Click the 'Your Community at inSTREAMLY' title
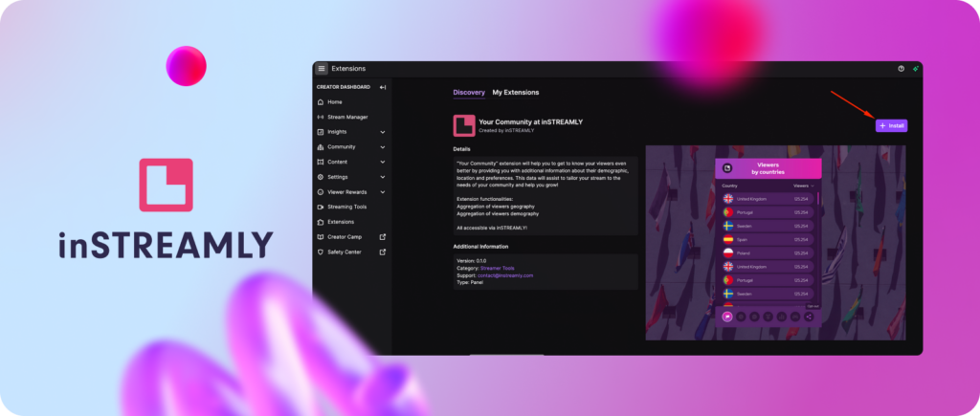Image resolution: width=980 pixels, height=416 pixels. [x=530, y=121]
